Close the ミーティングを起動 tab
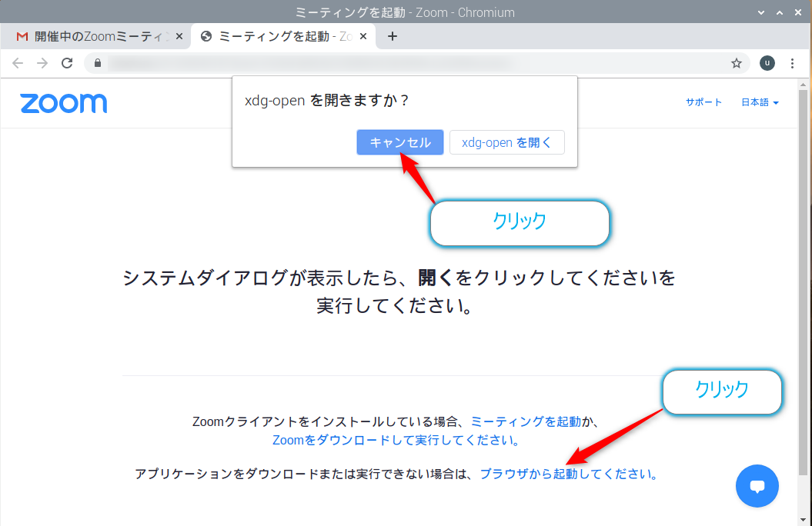This screenshot has width=812, height=526. point(363,36)
